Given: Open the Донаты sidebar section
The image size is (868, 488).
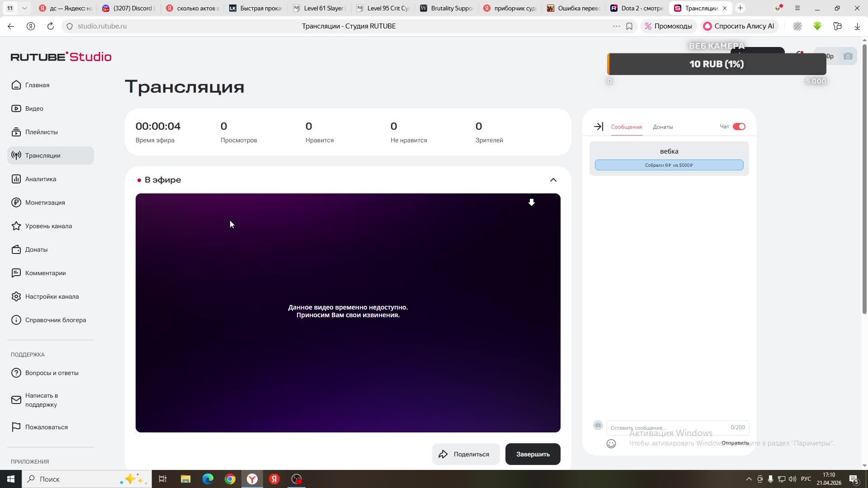Looking at the screenshot, I should click(x=36, y=249).
